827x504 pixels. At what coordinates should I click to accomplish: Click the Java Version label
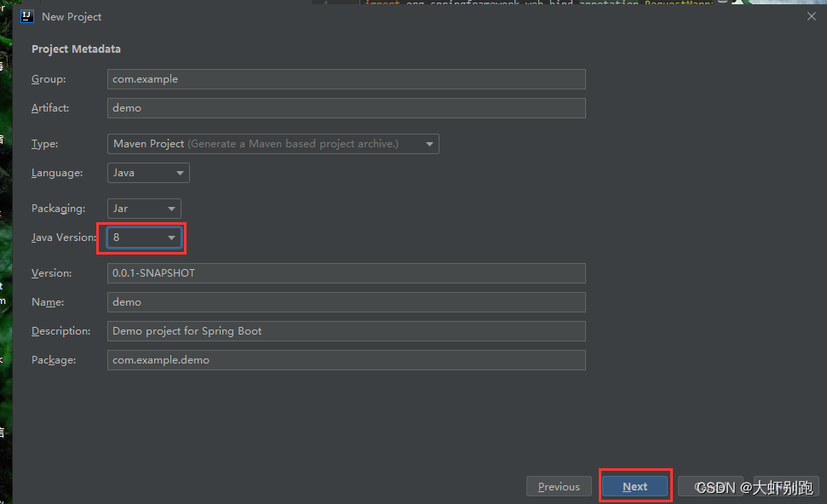pos(64,238)
